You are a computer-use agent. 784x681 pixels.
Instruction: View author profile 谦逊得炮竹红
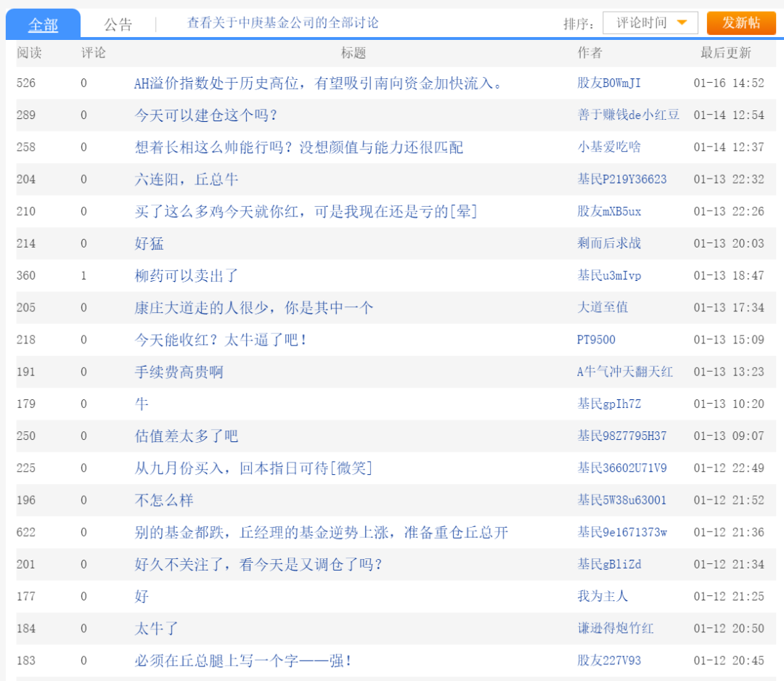[x=616, y=628]
